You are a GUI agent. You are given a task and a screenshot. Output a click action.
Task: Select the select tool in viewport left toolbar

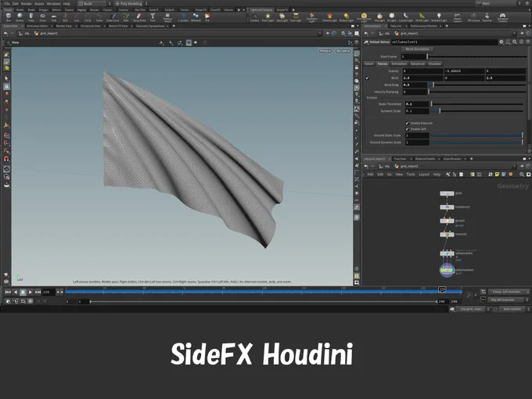(6, 78)
